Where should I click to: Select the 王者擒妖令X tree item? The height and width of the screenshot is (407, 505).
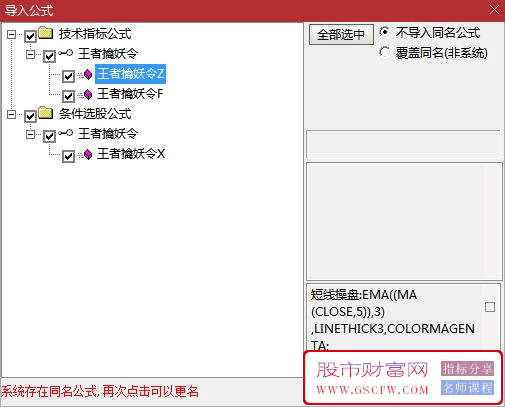point(131,154)
